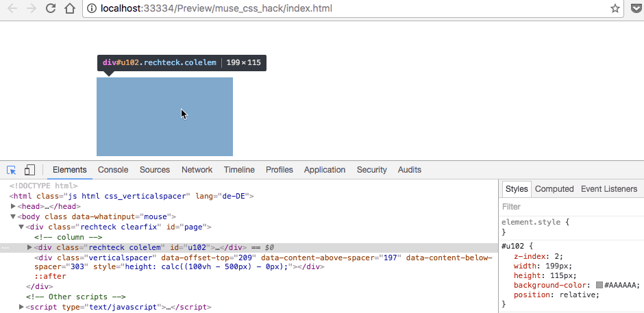Open the Network tab

[197, 170]
